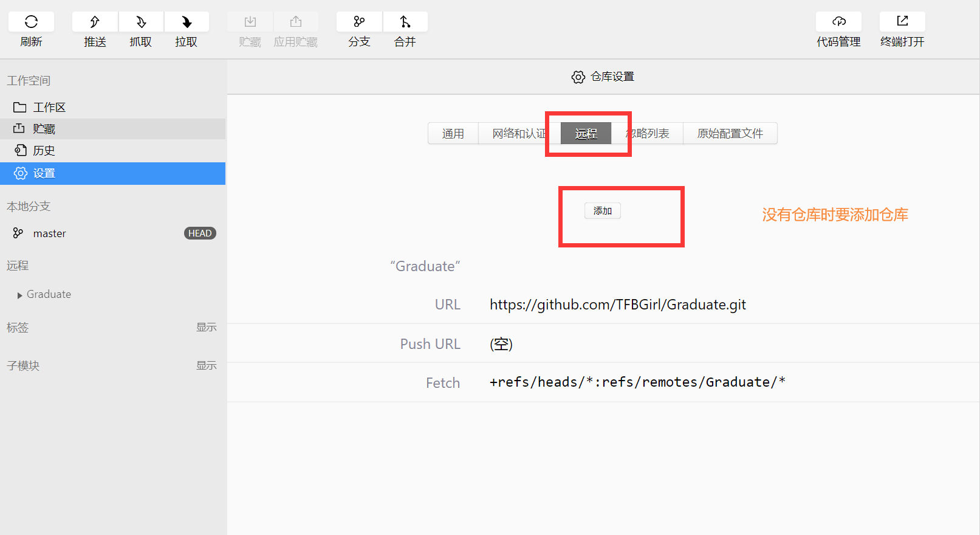The width and height of the screenshot is (980, 535).
Task: Click the Fetch (抓取) toolbar icon
Action: (x=141, y=22)
